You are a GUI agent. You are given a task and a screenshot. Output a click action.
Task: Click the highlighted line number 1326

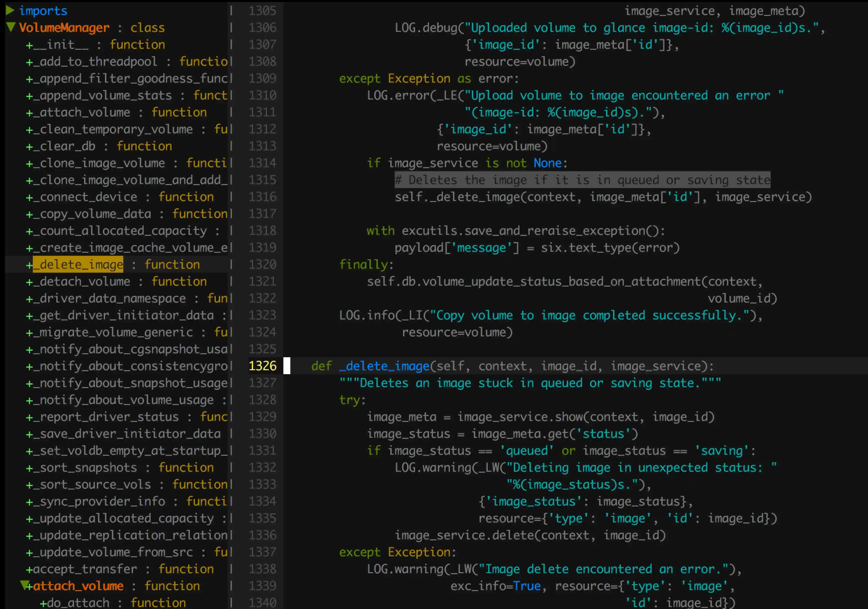pos(262,366)
